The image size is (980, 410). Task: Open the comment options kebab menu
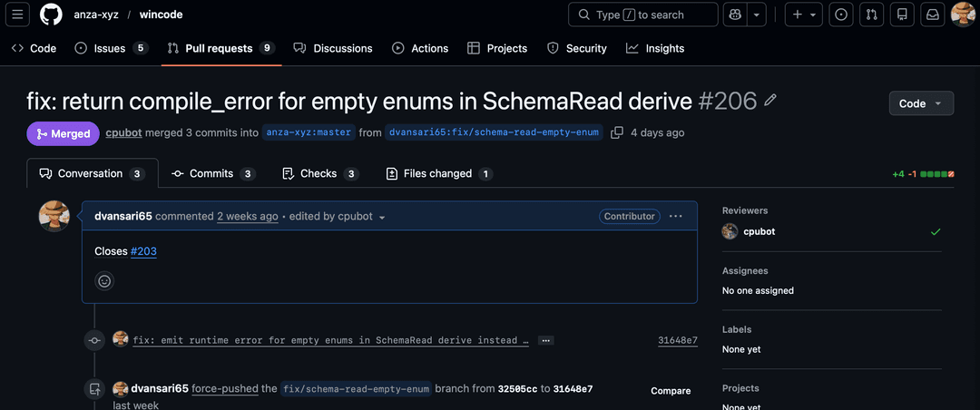[x=675, y=216]
